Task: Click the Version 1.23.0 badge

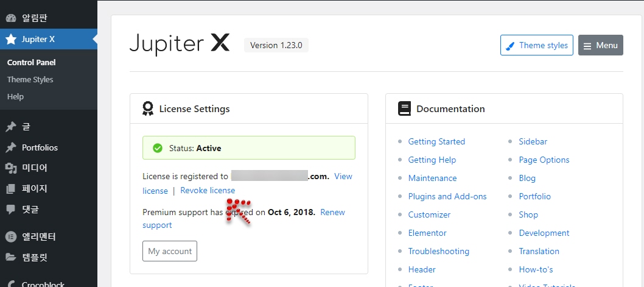Action: pos(276,45)
